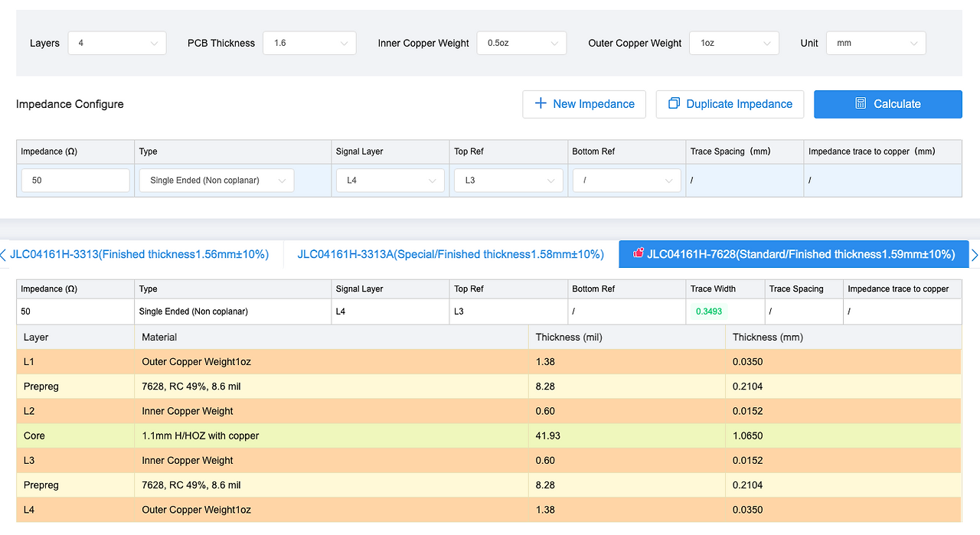Open the Outer Copper Weight dropdown

click(x=734, y=43)
